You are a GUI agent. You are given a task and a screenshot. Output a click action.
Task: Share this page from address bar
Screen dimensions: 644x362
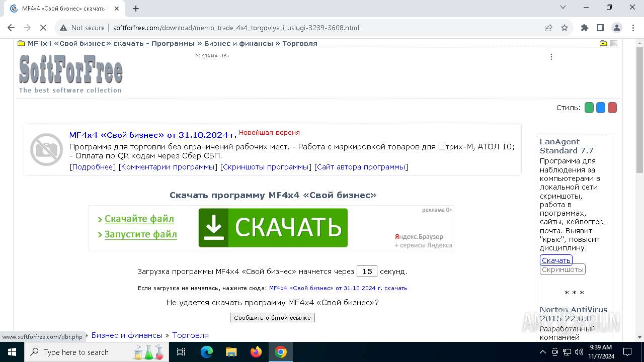coord(548,28)
